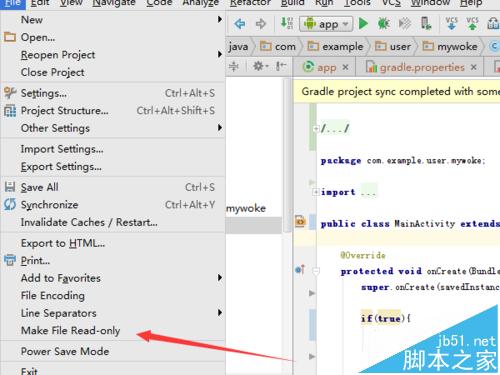
Task: Click the example breadcrumb folder
Action: (335, 46)
